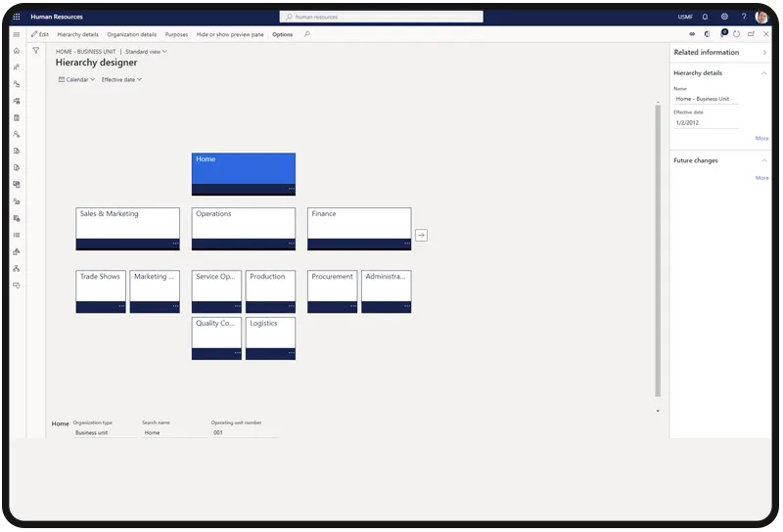Click the filter funnel icon
783x532 pixels.
[36, 51]
